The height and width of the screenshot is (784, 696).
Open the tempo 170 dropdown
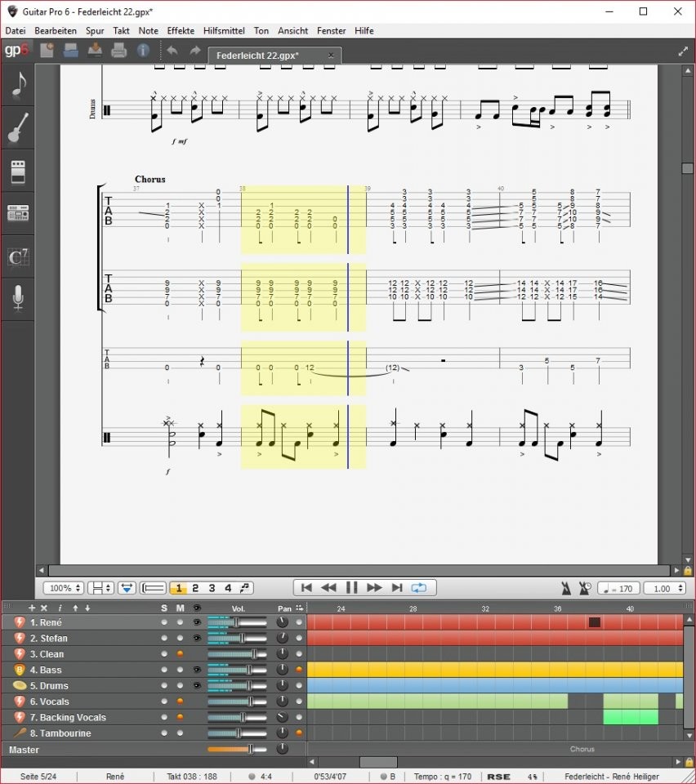click(x=618, y=589)
